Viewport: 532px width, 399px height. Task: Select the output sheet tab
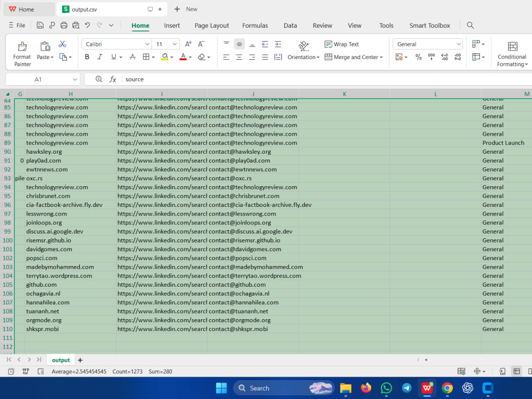click(x=61, y=360)
